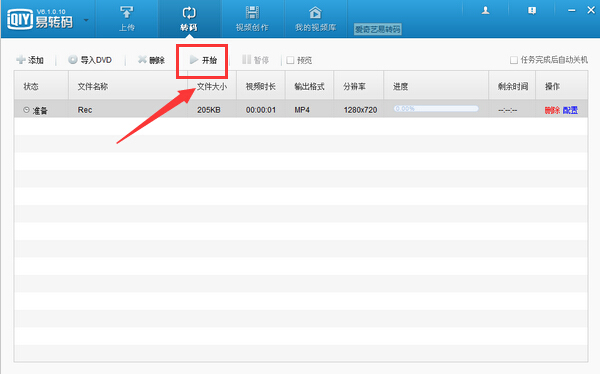Click the 删除 toolbar delete button

click(152, 60)
